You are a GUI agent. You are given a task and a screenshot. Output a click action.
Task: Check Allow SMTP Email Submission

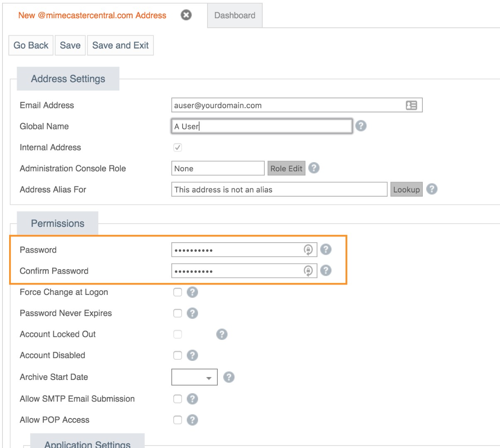(x=178, y=399)
